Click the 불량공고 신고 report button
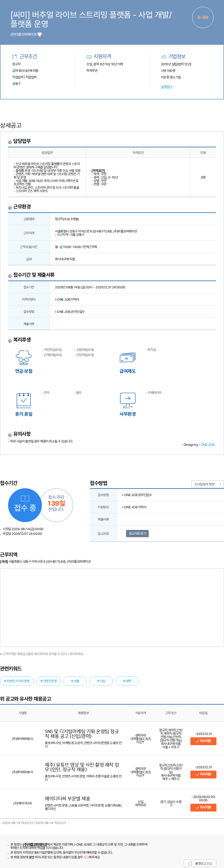 (200, 863)
